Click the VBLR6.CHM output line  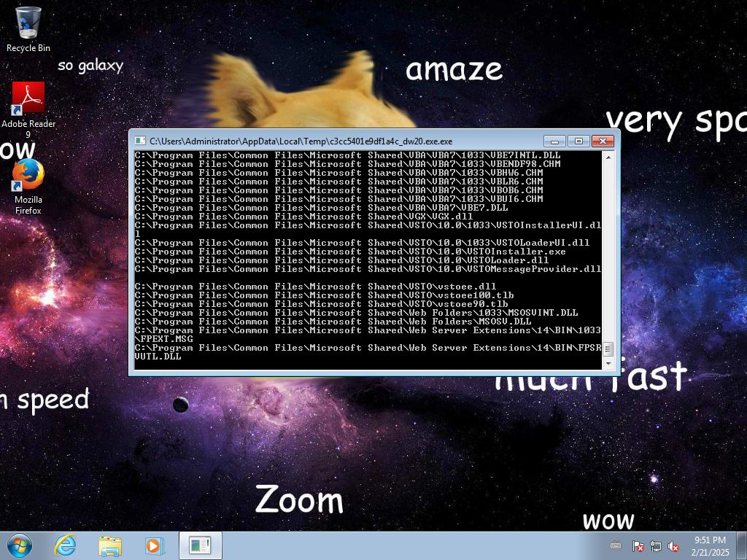tap(338, 182)
